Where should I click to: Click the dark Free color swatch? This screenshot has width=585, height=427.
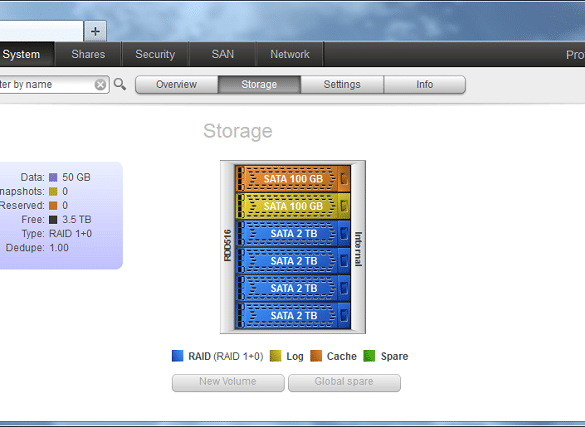[53, 220]
